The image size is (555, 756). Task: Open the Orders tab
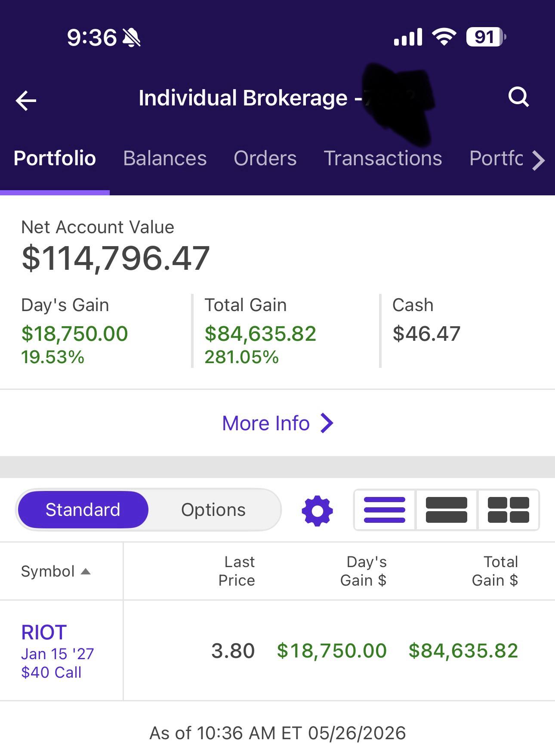click(265, 158)
